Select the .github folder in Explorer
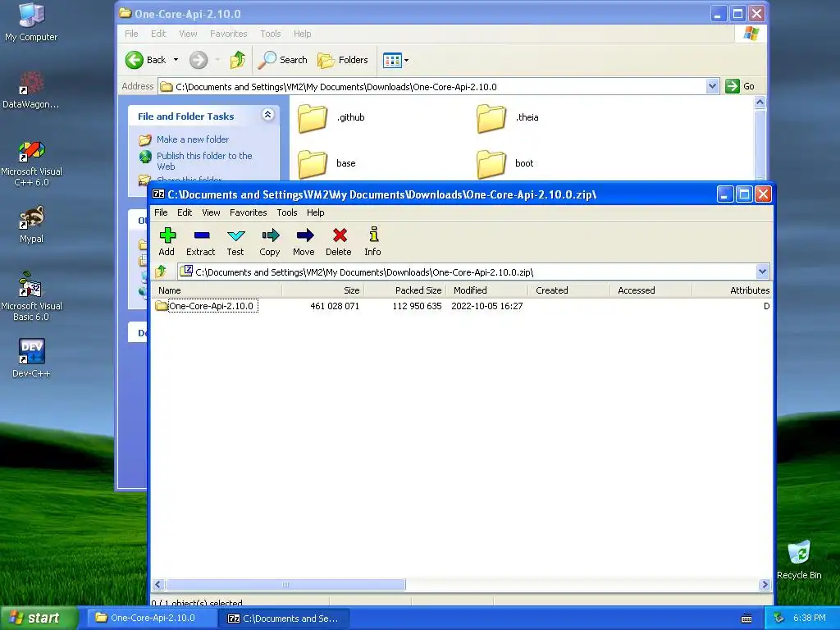Viewport: 840px width, 630px height. pyautogui.click(x=331, y=118)
